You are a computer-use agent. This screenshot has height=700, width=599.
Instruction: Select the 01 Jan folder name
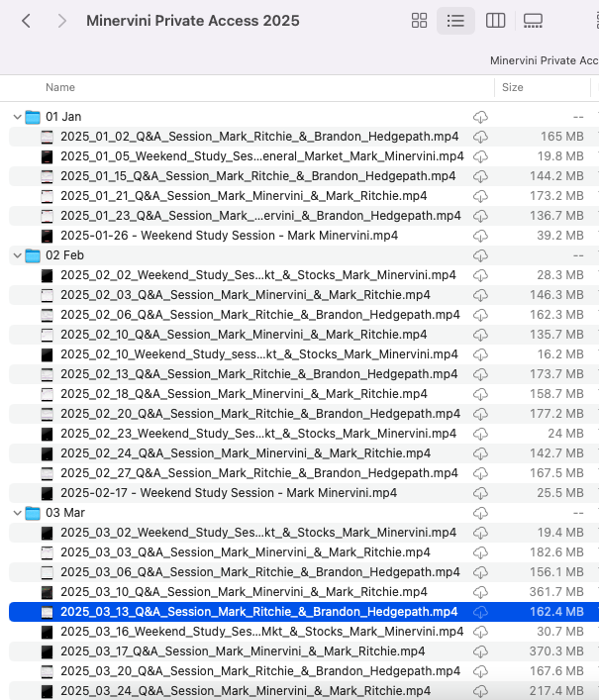[63, 117]
